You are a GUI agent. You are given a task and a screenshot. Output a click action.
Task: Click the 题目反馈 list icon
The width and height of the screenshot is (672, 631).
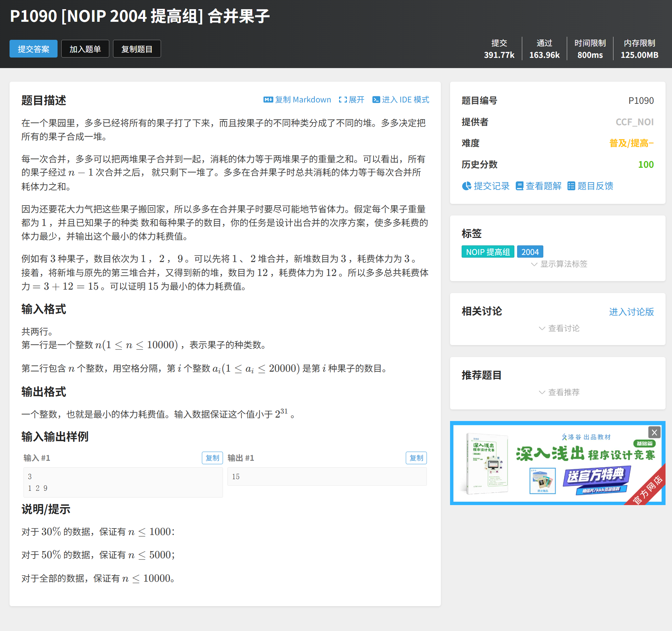point(571,186)
